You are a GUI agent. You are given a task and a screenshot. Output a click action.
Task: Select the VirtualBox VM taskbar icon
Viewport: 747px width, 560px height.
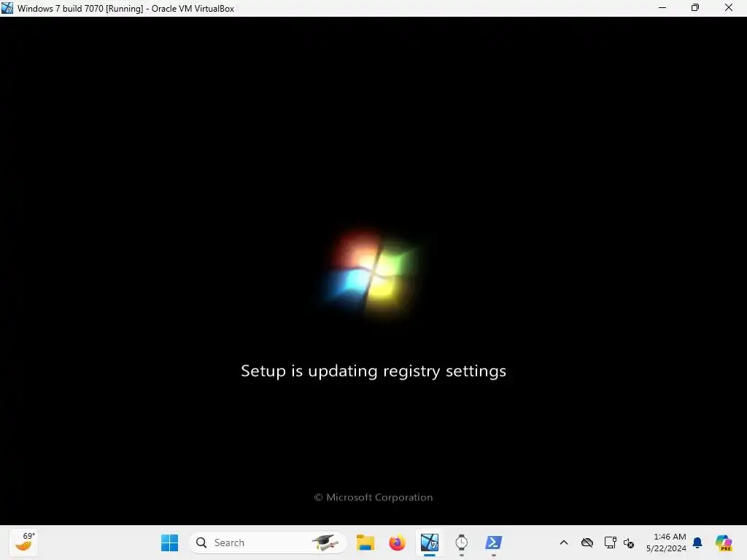tap(429, 542)
